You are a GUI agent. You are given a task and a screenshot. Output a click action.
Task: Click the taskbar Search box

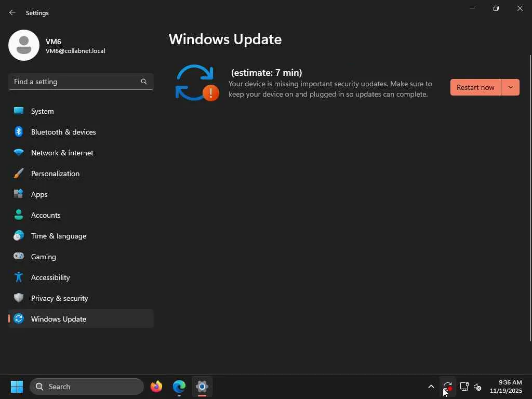[87, 387]
